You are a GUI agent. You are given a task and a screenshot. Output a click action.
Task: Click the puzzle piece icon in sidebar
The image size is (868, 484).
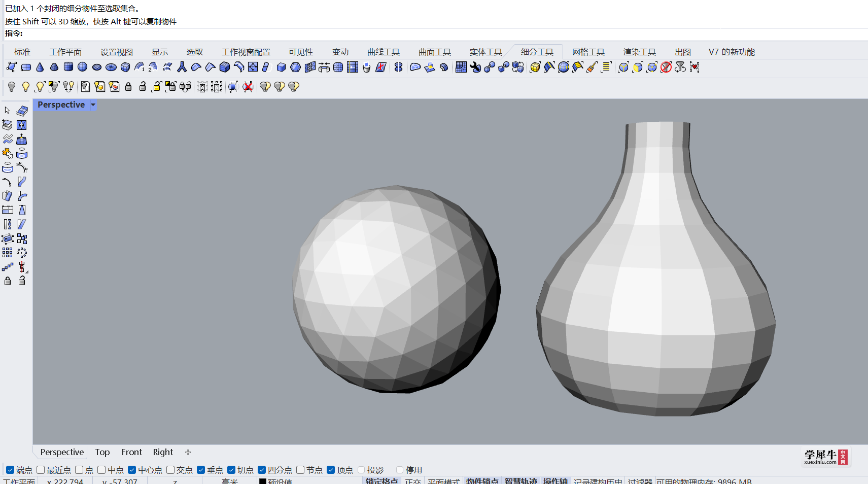coord(7,153)
